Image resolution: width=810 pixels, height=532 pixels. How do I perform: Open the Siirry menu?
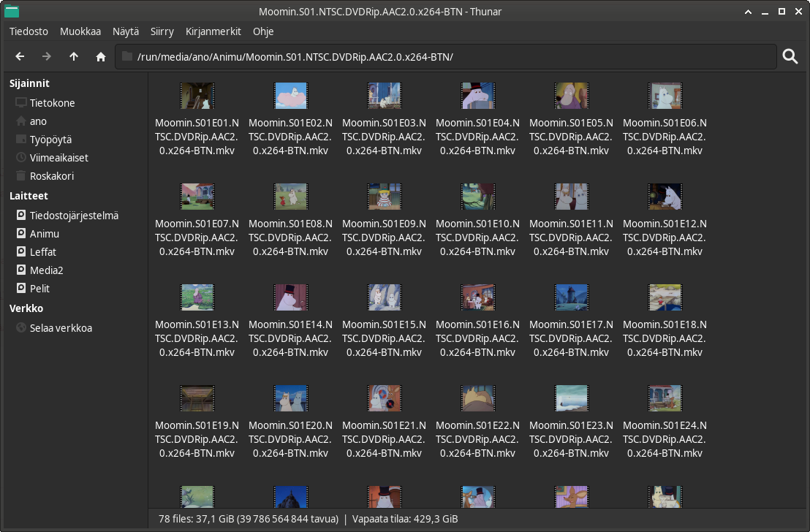click(162, 31)
